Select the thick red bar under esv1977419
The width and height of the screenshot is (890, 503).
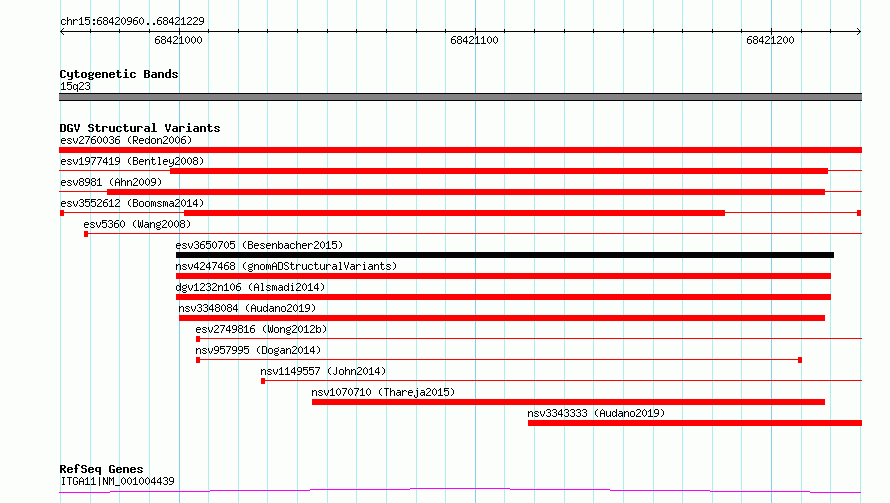pos(499,171)
